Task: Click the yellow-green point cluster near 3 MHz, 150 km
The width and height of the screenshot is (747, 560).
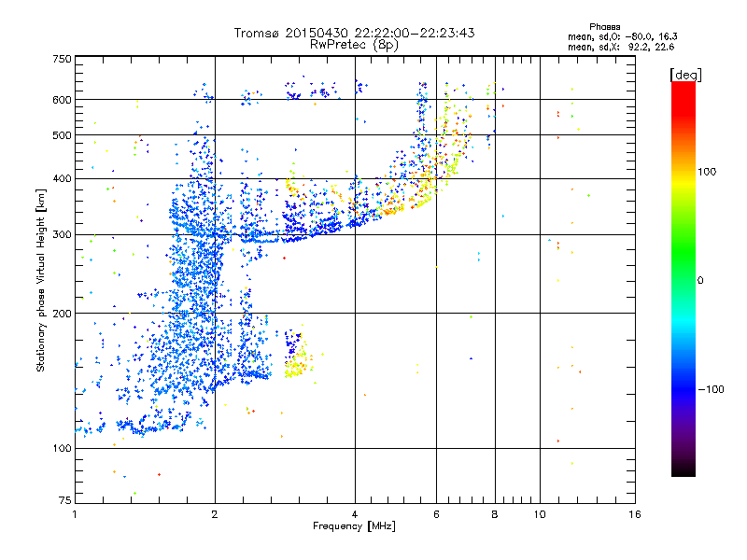Action: coord(299,364)
